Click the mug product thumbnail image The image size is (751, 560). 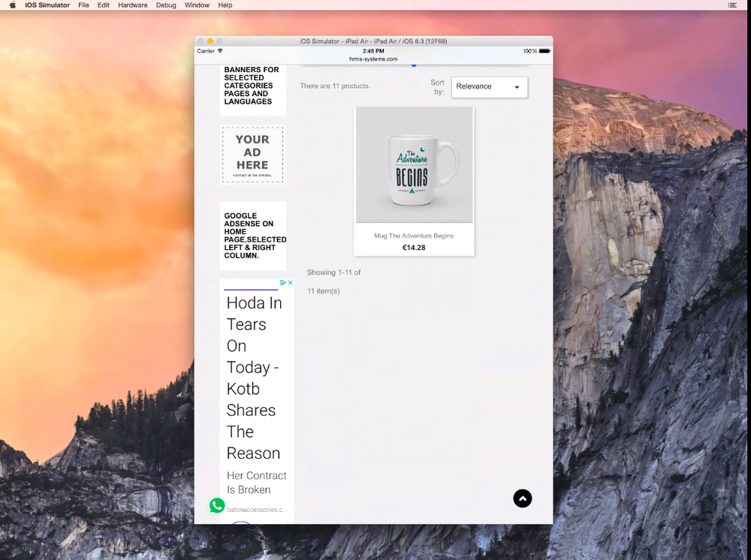click(x=415, y=165)
